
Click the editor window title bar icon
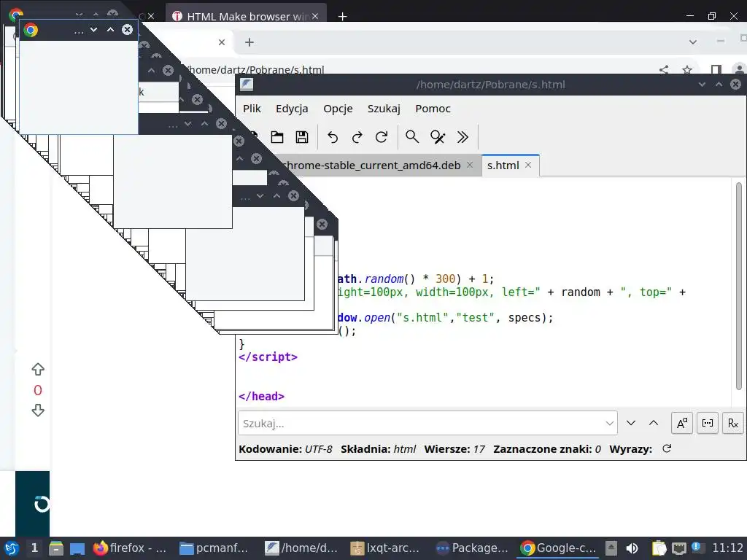[x=247, y=85]
